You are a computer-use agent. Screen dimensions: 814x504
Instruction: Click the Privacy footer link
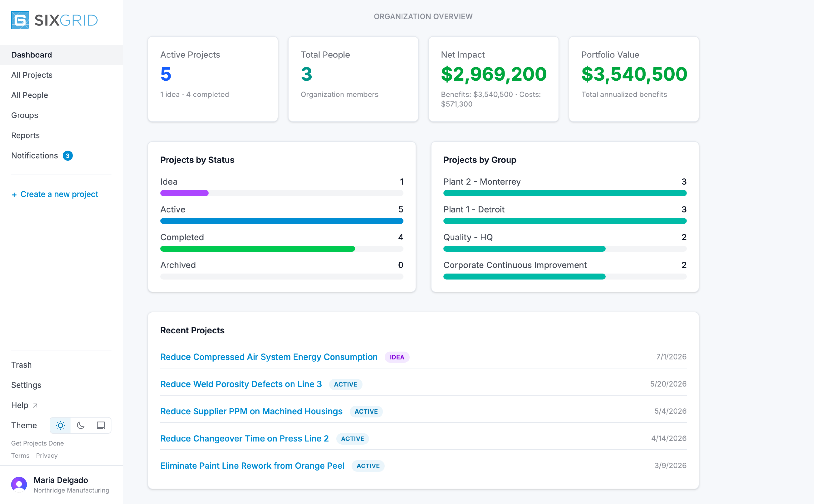click(47, 456)
